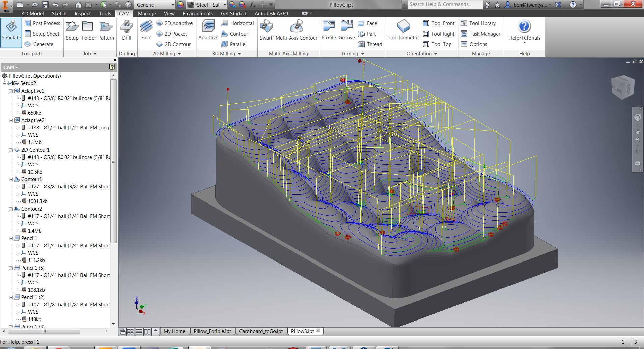Viewport: 644px width, 349px height.
Task: Open the Tool Library
Action: [x=478, y=23]
